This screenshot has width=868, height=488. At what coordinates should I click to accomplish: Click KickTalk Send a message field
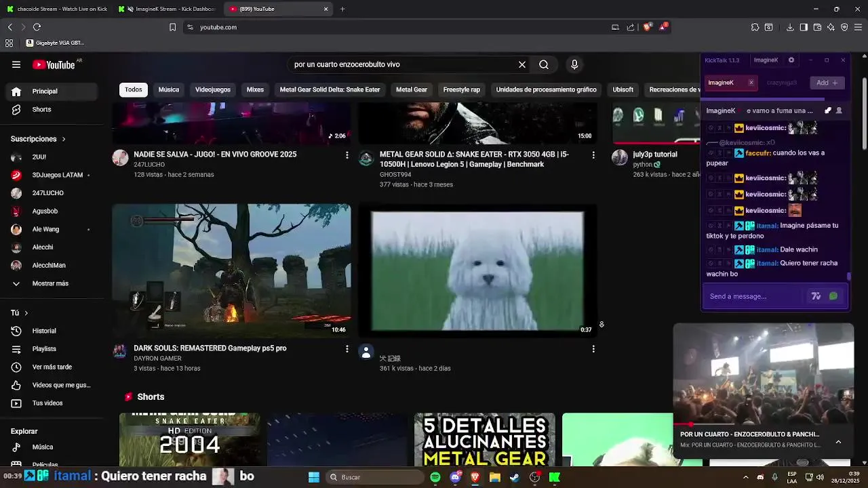pos(754,296)
